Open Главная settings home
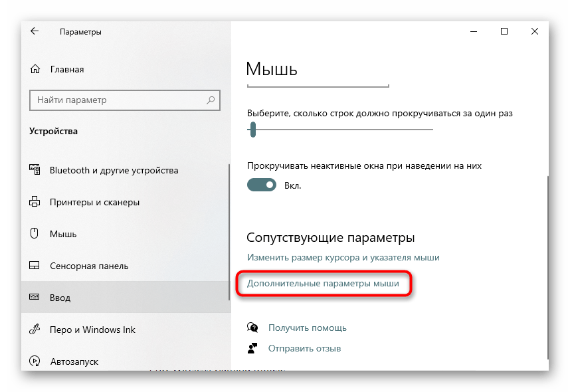The image size is (570, 392). click(x=67, y=69)
